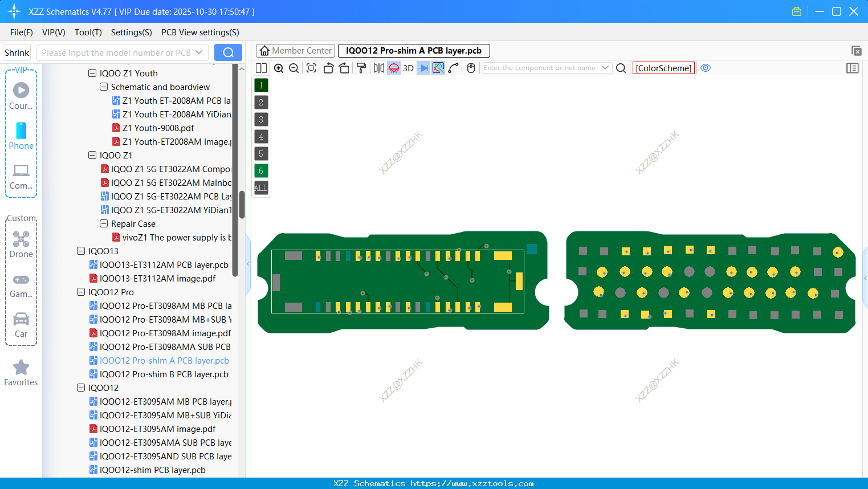Click the multi-window icon at top right

pyautogui.click(x=856, y=51)
